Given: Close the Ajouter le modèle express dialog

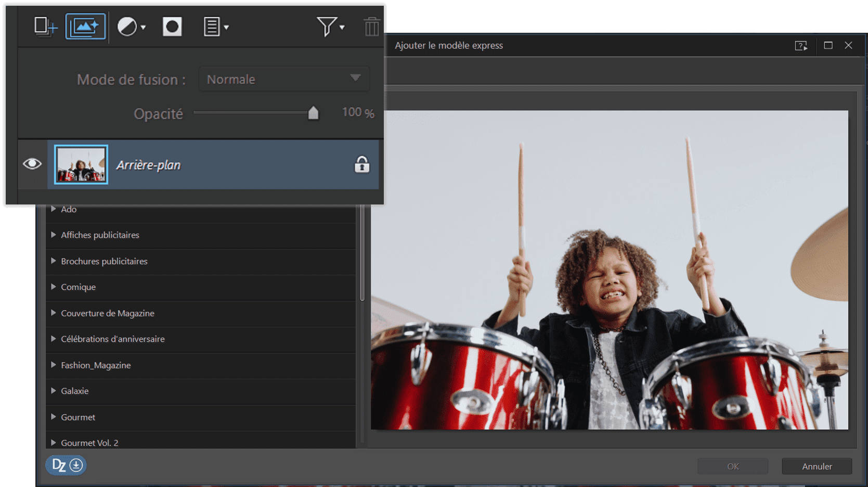Looking at the screenshot, I should (848, 45).
